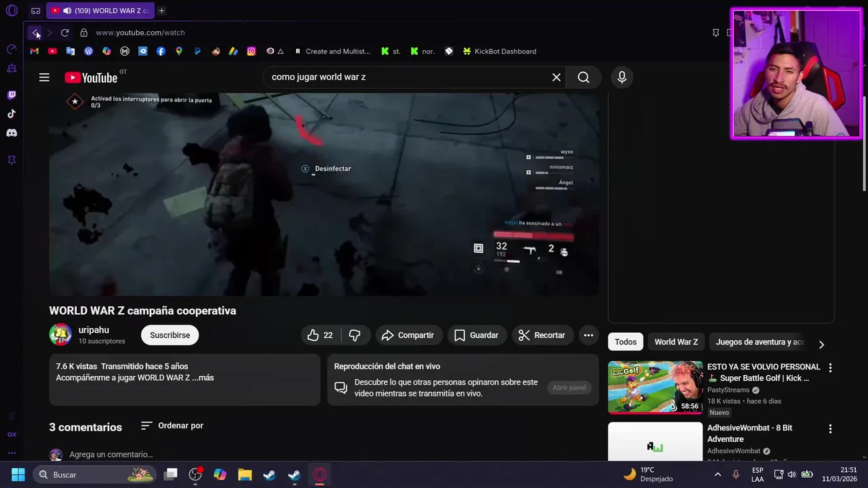
Task: Show hidden system tray icons chevron
Action: tap(717, 474)
